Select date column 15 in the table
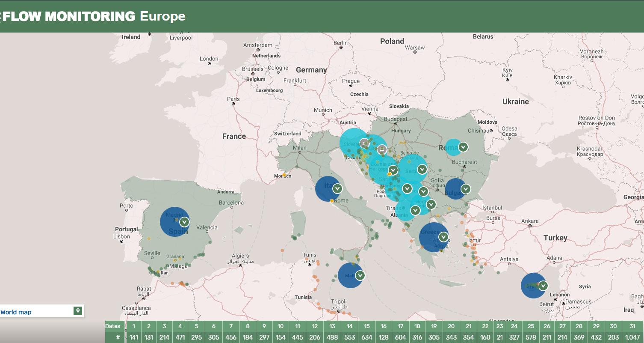Viewport: 644px width, 343px height. [x=367, y=326]
